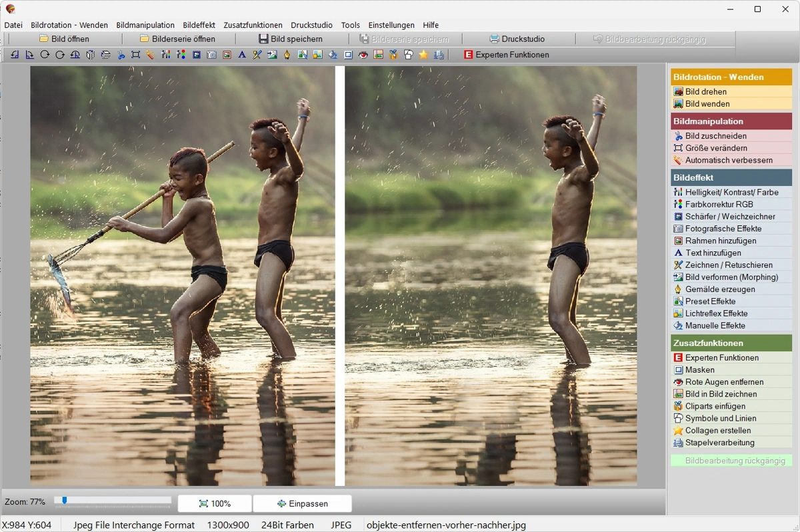
Task: Open the Zusatzfunktionen menu
Action: 253,25
